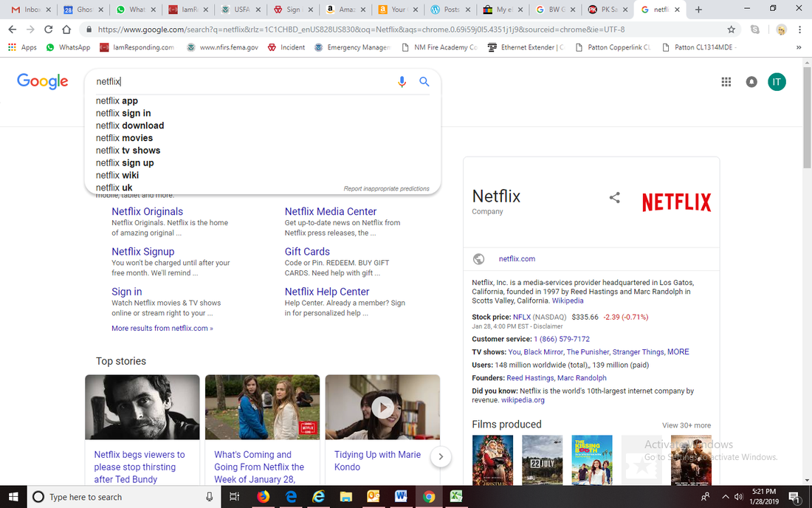
Task: Open Microsoft Edge from taskbar
Action: click(x=291, y=497)
